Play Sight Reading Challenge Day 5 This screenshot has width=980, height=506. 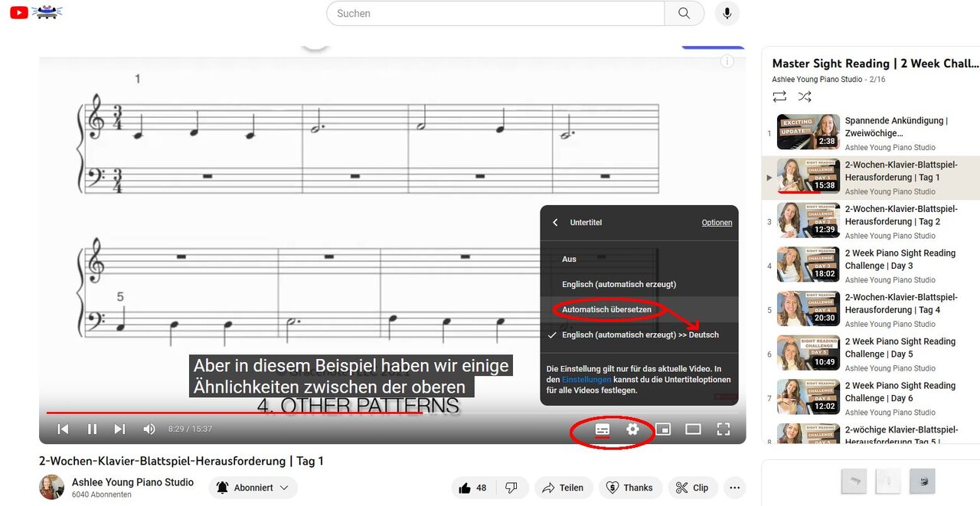871,353
